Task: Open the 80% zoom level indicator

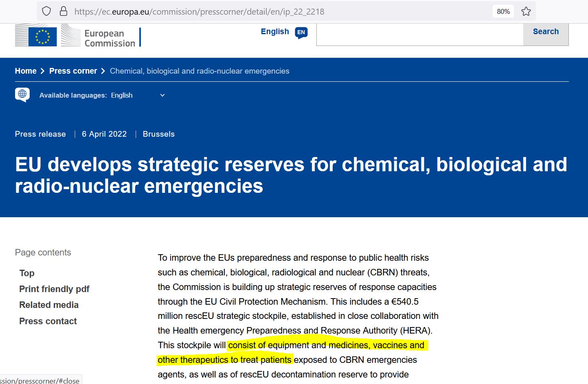Action: click(x=503, y=11)
